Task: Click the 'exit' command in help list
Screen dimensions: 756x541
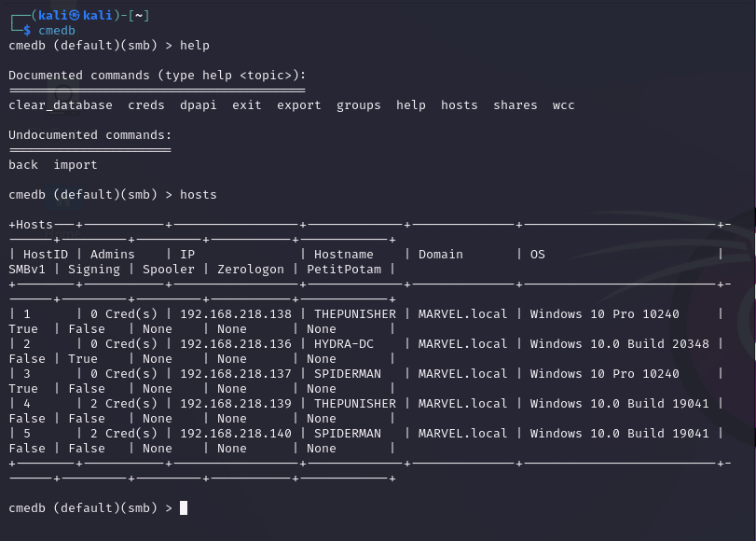Action: [x=247, y=105]
